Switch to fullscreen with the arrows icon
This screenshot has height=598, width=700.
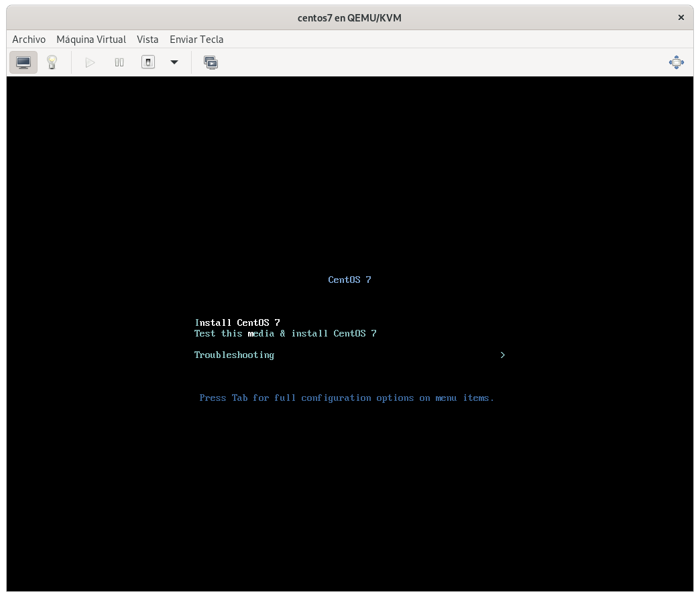676,62
